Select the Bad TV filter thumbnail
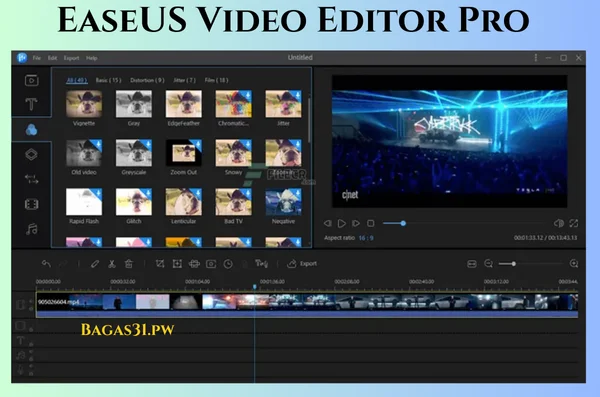Image resolution: width=600 pixels, height=397 pixels. point(233,202)
